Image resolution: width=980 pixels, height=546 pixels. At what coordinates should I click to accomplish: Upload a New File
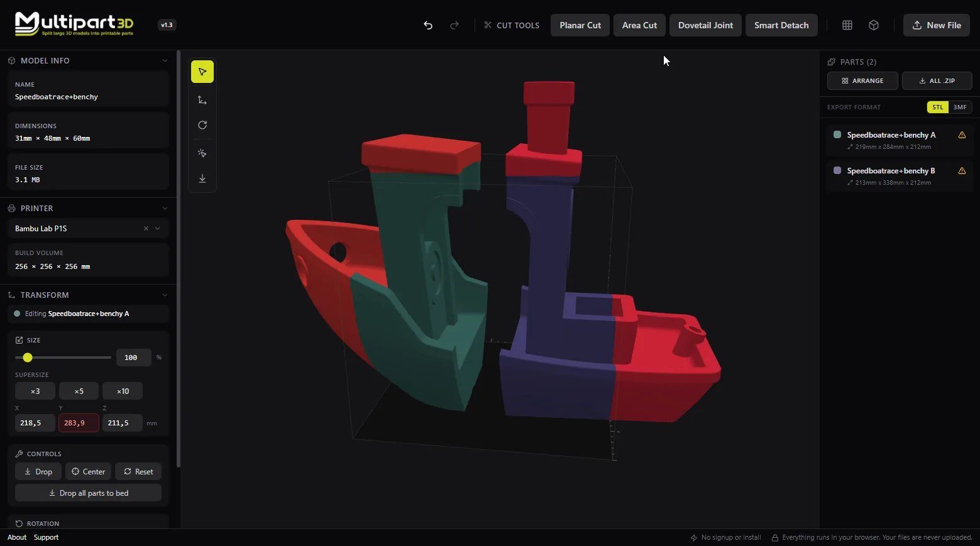coord(937,25)
